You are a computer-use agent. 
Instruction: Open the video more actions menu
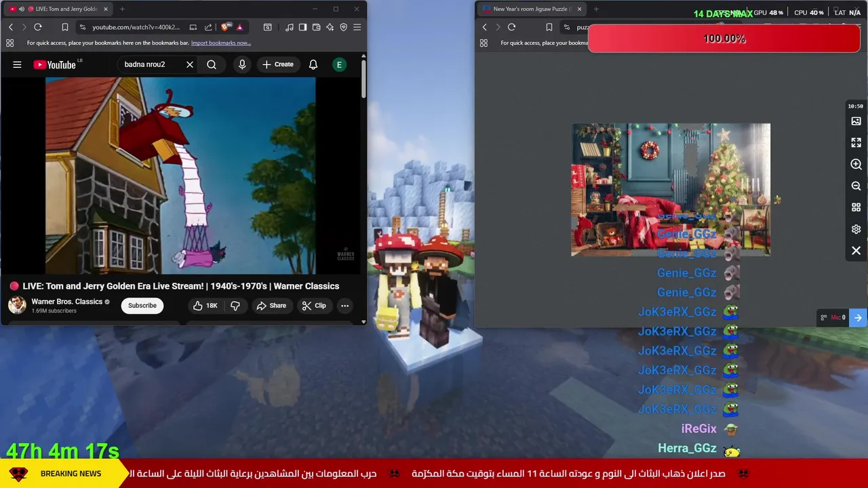344,306
